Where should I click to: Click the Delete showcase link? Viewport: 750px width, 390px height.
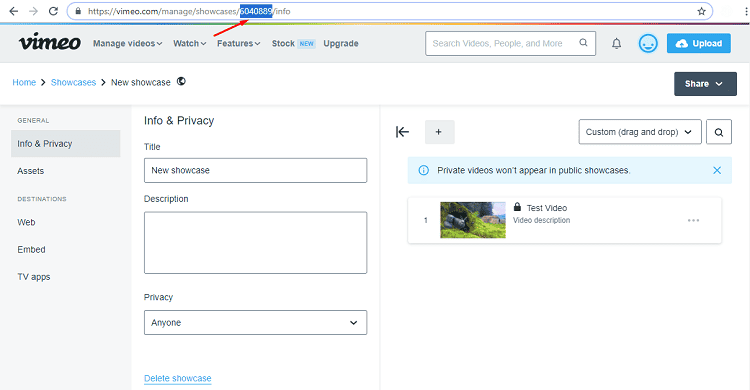(x=177, y=378)
